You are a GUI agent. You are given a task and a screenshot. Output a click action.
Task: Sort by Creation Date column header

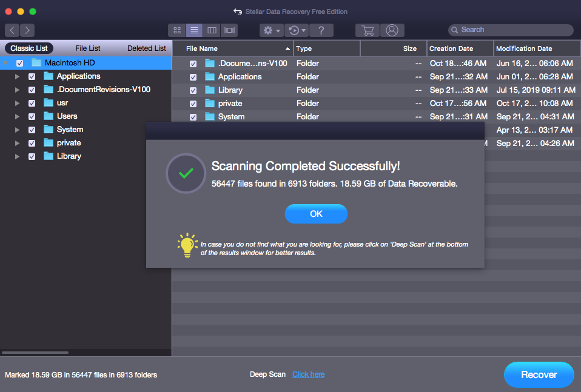(460, 48)
